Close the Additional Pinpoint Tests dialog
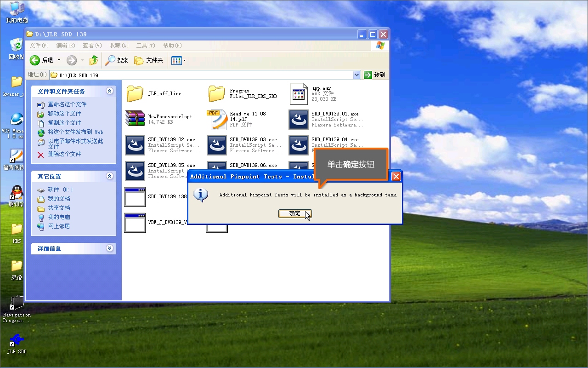Screen dimensions: 588x368 396,176
